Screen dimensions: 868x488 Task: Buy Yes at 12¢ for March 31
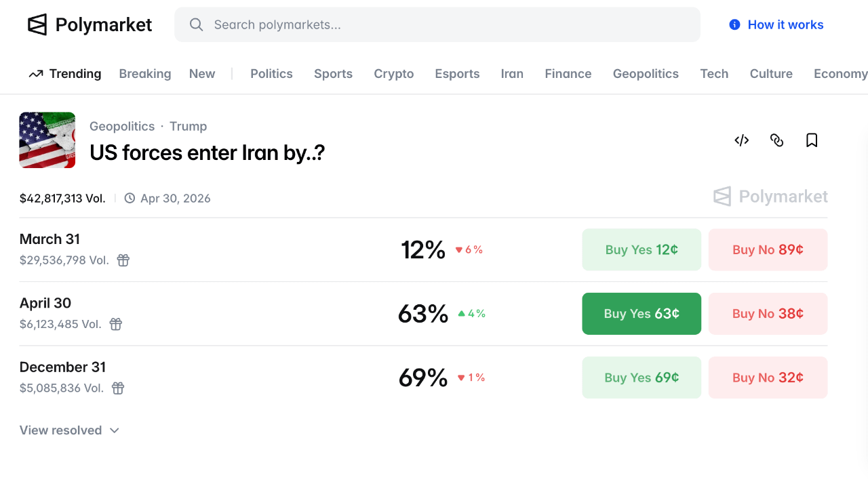click(642, 250)
